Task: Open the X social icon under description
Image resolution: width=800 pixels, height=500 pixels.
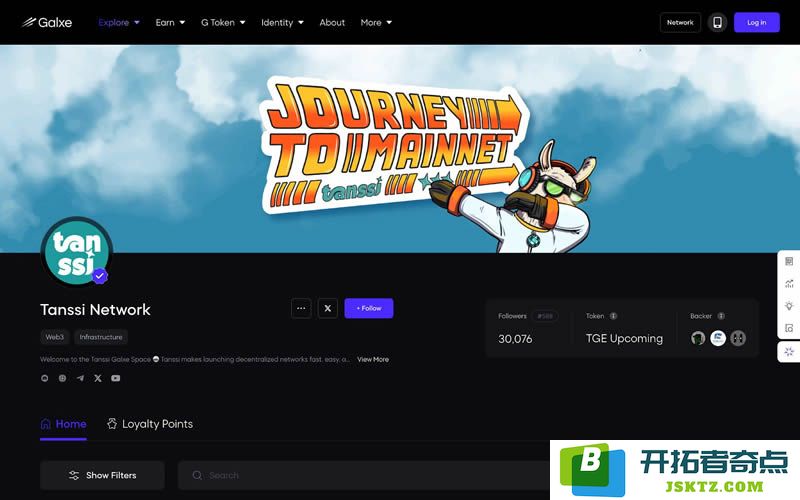Action: click(98, 378)
